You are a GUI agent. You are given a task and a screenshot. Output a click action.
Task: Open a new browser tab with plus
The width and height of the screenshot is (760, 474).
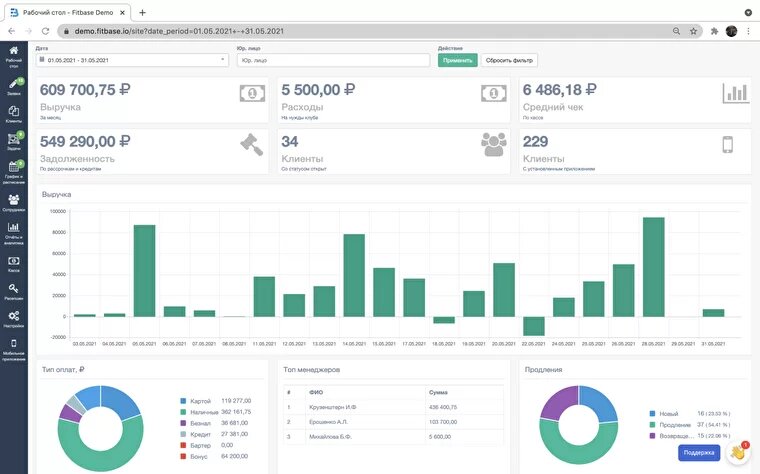(142, 13)
